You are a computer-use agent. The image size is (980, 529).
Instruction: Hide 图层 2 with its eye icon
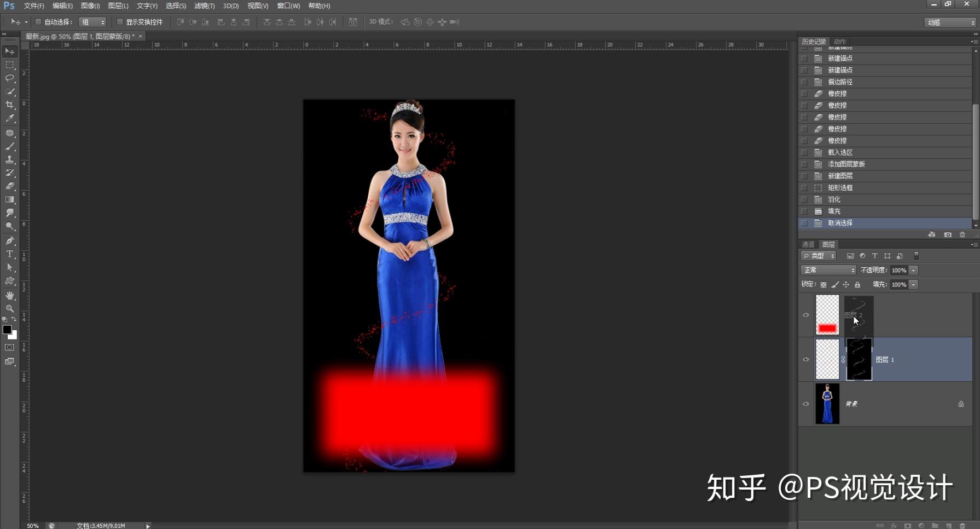click(805, 315)
